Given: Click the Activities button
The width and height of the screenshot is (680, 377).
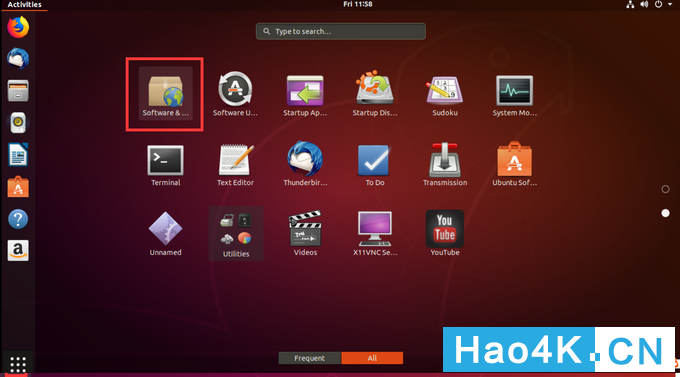Looking at the screenshot, I should pos(24,5).
